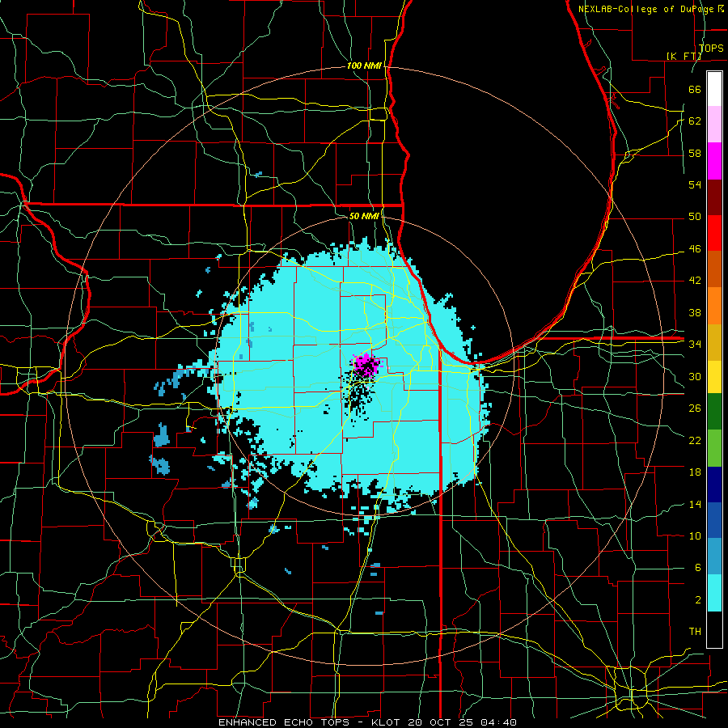
Task: Click the cyan swatch near the legend bottom
Action: tap(714, 593)
